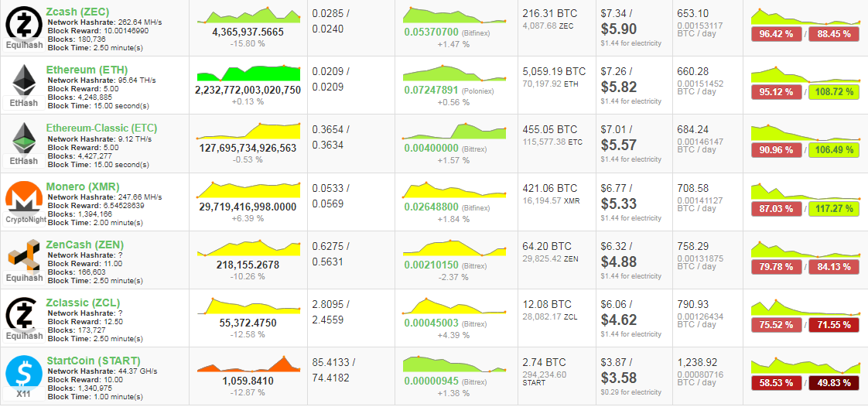Click the Zclassic coin logo icon
The width and height of the screenshot is (868, 407).
pyautogui.click(x=23, y=314)
